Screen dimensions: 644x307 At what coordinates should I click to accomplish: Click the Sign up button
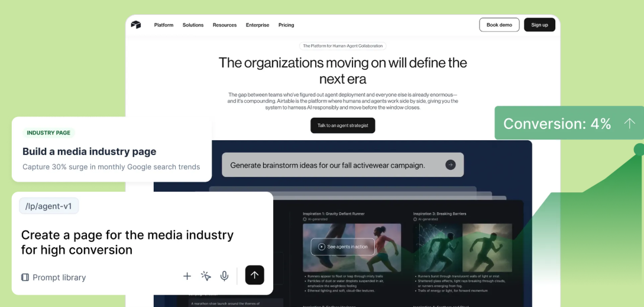point(539,25)
